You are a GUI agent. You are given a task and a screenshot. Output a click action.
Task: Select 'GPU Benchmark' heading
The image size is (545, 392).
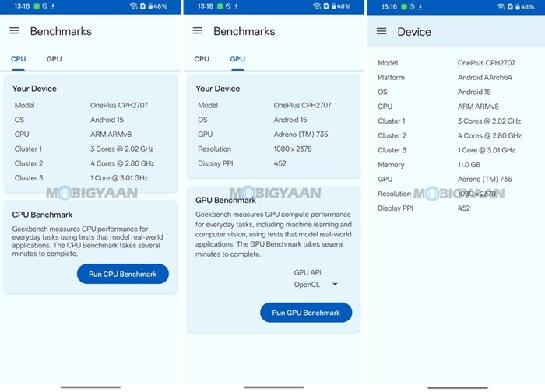pos(226,200)
